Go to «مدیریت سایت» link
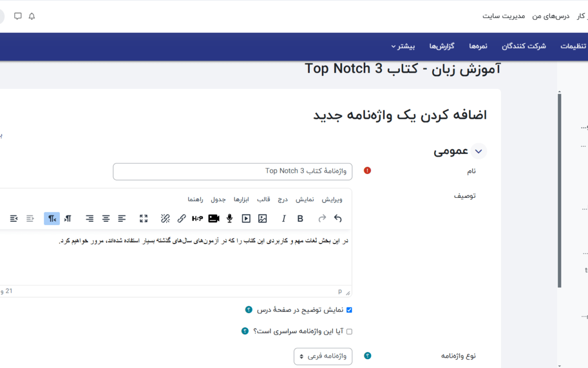588x368 pixels. click(504, 16)
